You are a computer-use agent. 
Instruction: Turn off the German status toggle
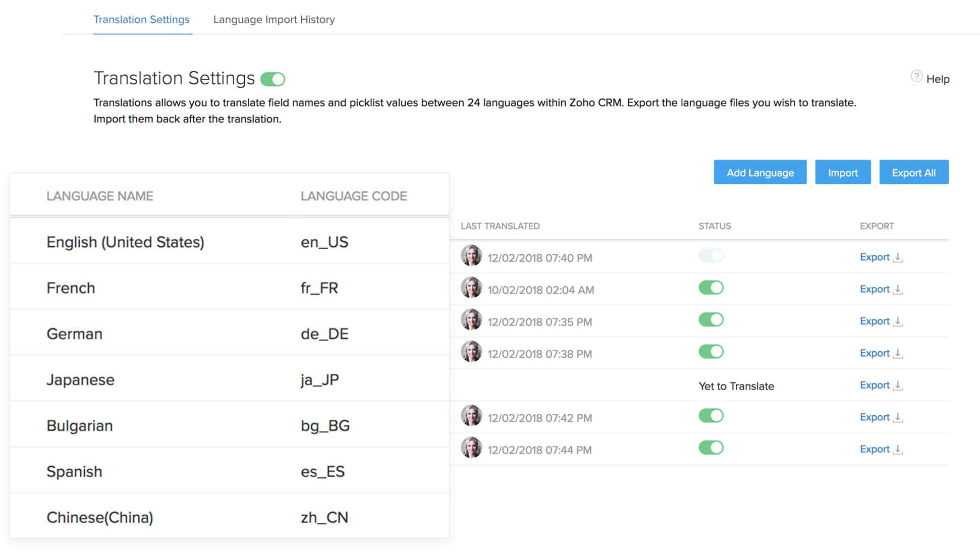[711, 319]
